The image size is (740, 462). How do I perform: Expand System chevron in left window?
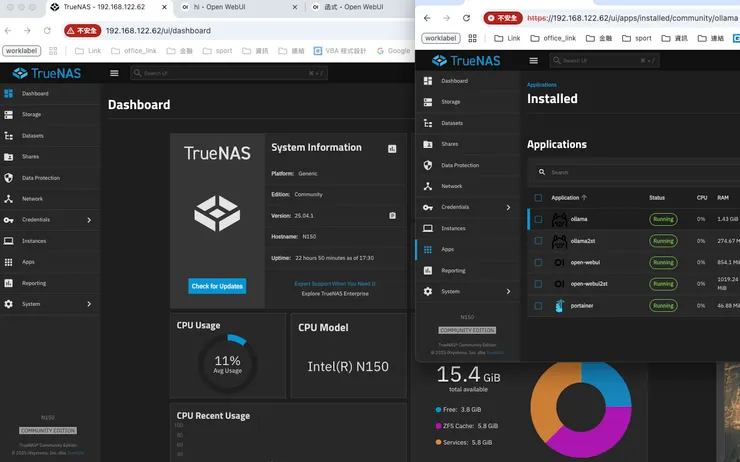point(89,304)
